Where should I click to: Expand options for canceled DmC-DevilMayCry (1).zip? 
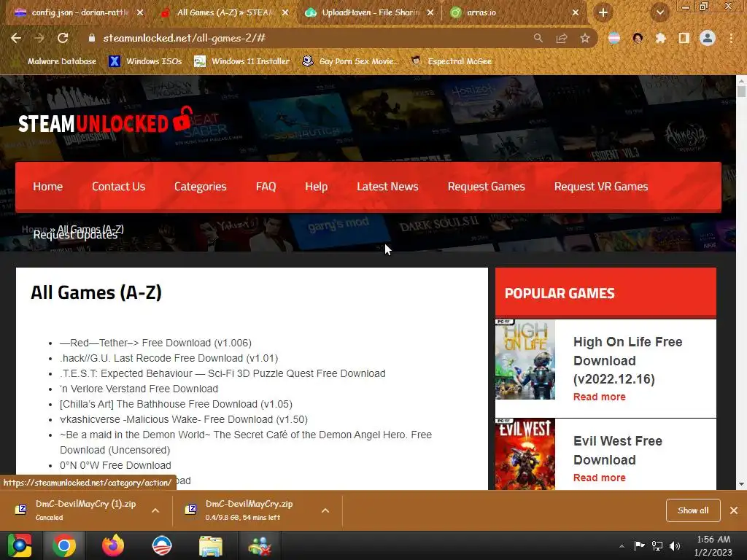155,510
